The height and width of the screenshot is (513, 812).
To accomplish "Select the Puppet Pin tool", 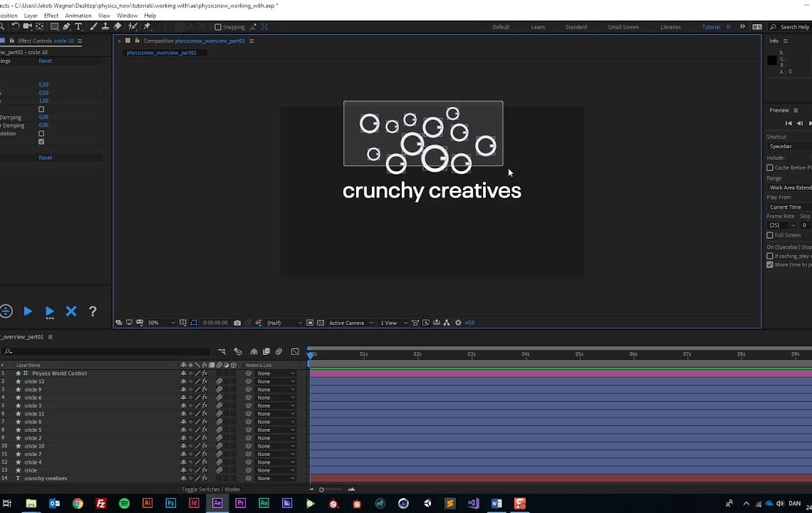I will click(147, 26).
